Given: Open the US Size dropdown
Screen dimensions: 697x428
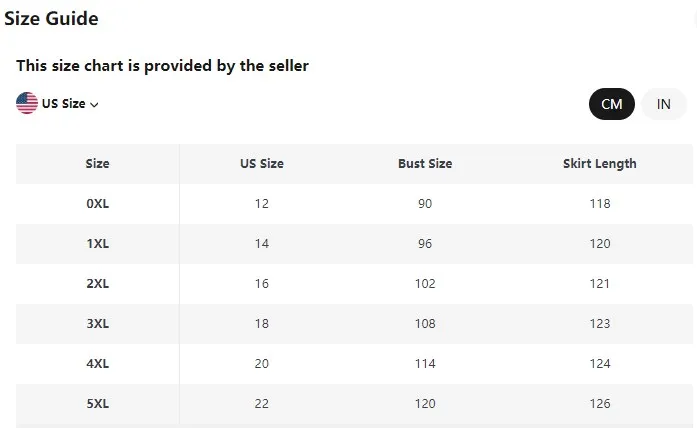Looking at the screenshot, I should (x=64, y=104).
